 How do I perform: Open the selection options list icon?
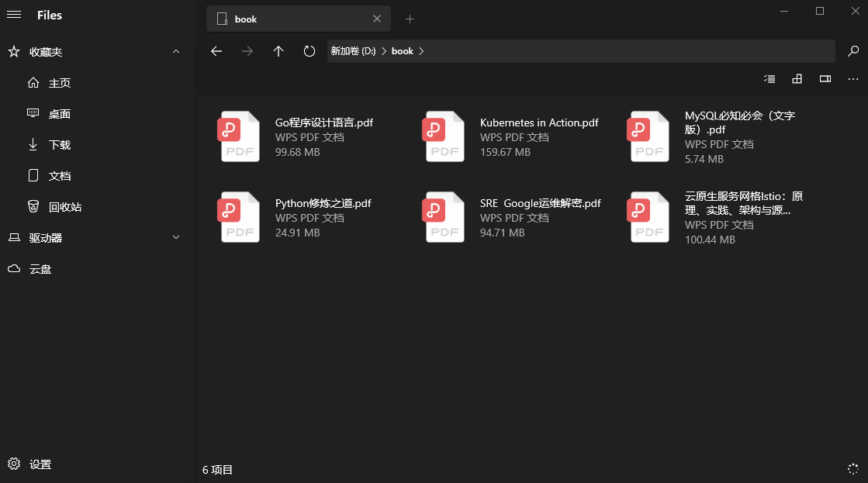pyautogui.click(x=769, y=78)
